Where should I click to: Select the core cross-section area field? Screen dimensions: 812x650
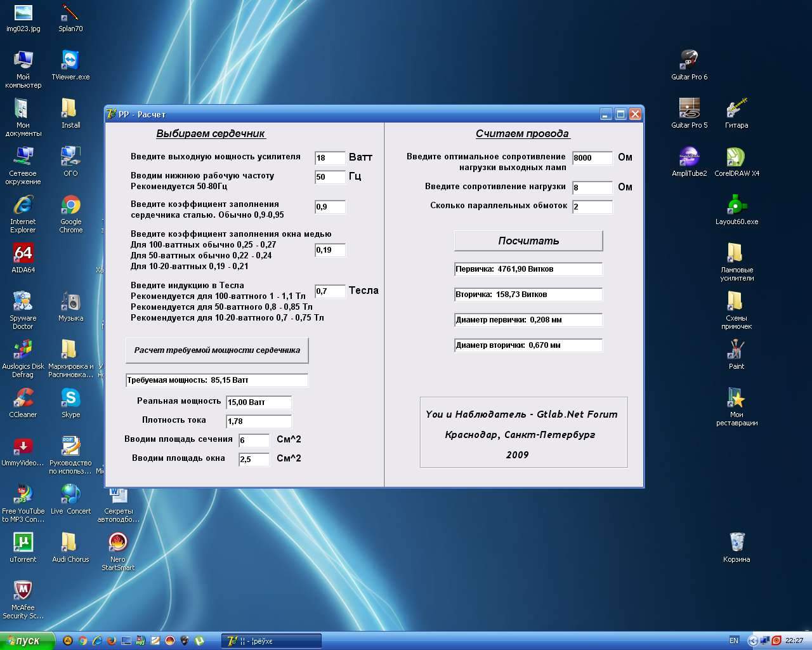[254, 441]
